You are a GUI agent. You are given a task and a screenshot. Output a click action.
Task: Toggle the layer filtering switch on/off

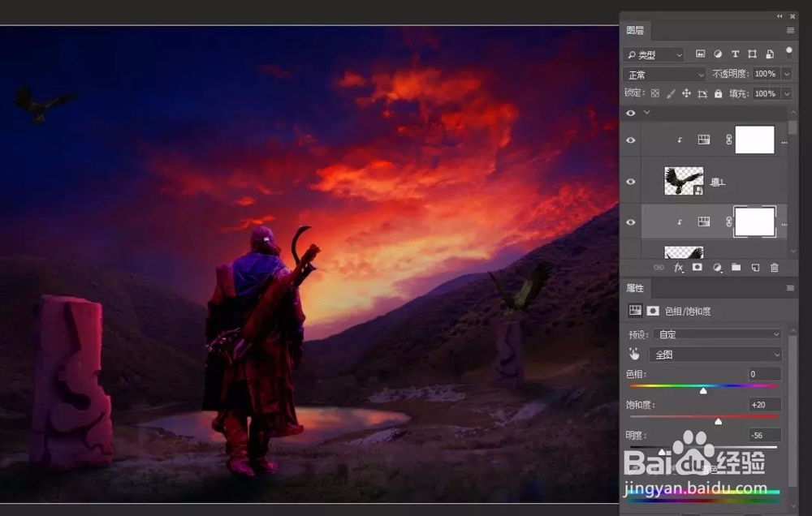[x=788, y=52]
